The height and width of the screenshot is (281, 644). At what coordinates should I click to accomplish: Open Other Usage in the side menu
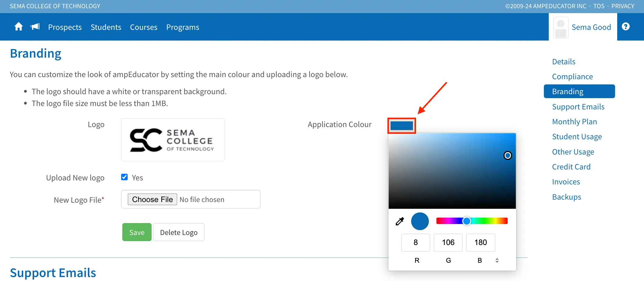573,152
